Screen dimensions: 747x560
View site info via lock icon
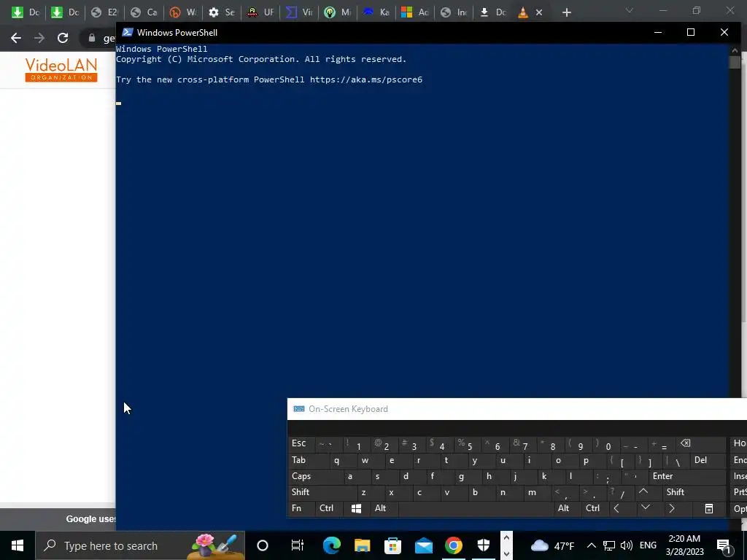(x=92, y=38)
